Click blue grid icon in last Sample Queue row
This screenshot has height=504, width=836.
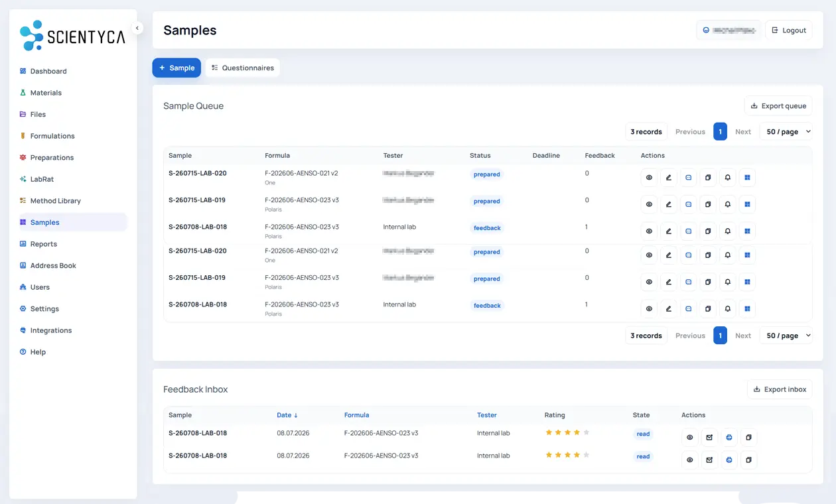pos(747,309)
